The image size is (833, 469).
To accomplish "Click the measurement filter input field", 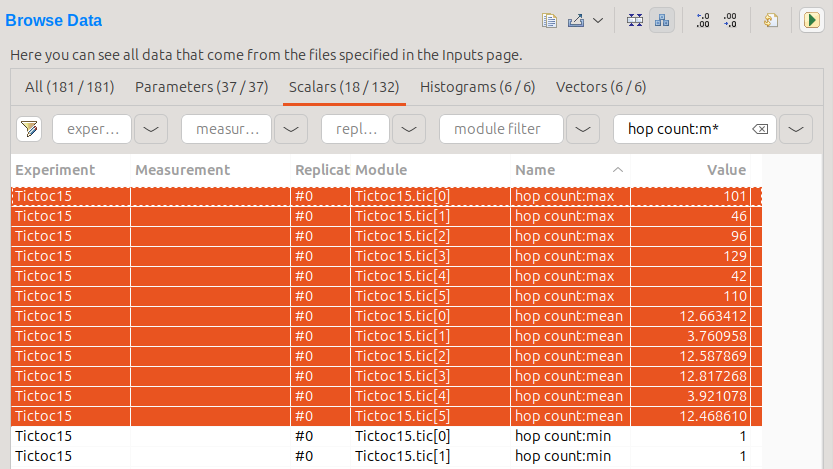I will pyautogui.click(x=226, y=129).
